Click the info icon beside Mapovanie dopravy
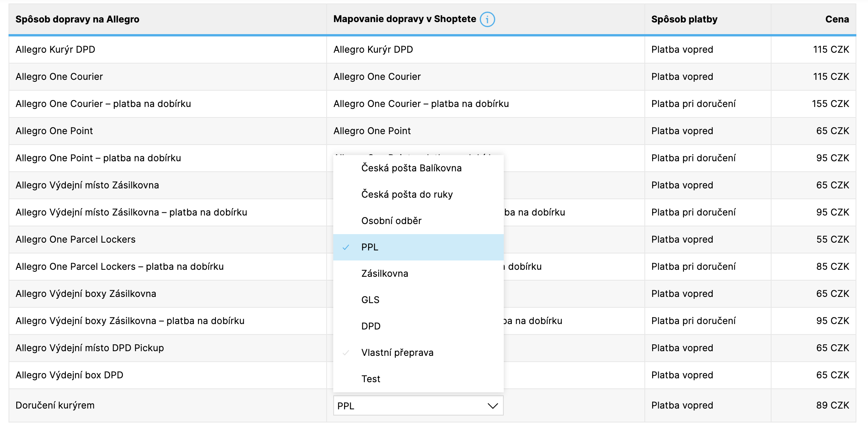 coord(487,19)
